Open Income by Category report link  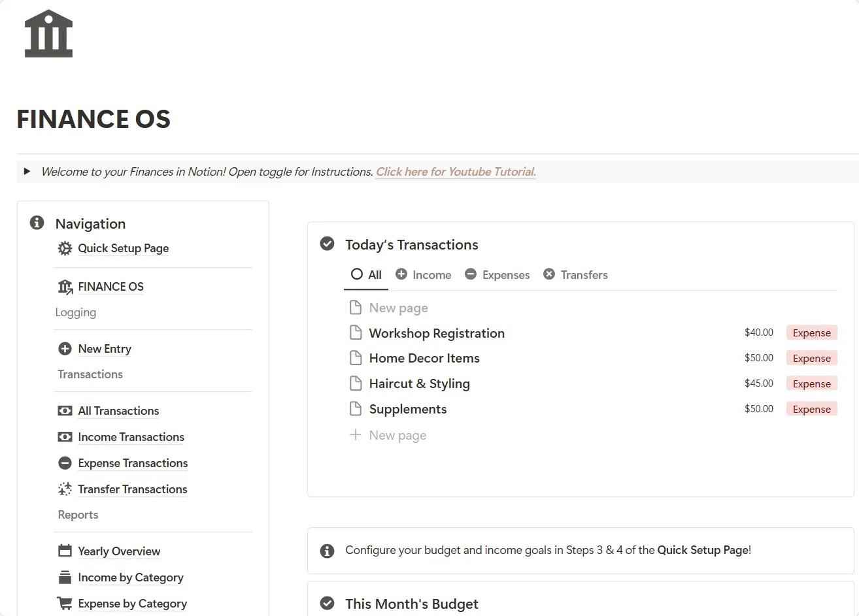point(131,577)
